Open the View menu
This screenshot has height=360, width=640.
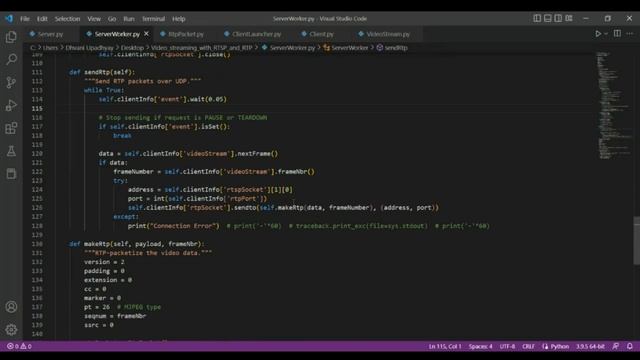click(94, 19)
